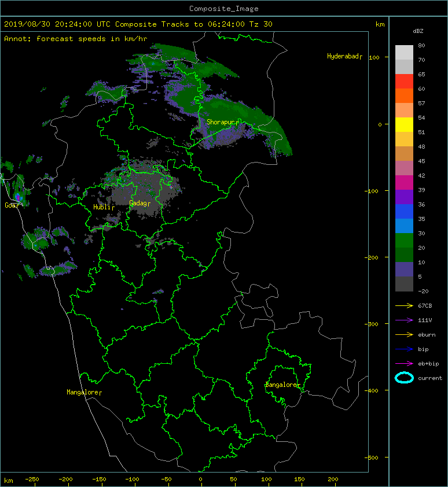The height and width of the screenshot is (487, 448).
Task: Click the 67CB legend label
Action: pyautogui.click(x=425, y=305)
